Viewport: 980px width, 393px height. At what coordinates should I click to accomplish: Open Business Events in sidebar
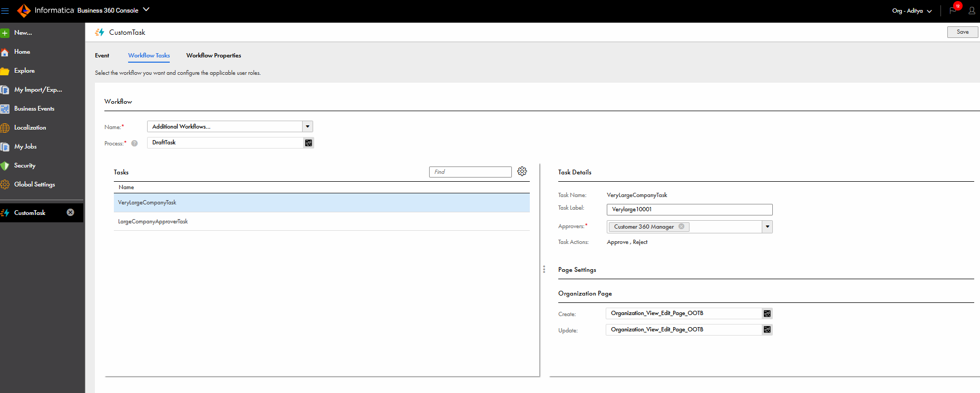(x=34, y=109)
